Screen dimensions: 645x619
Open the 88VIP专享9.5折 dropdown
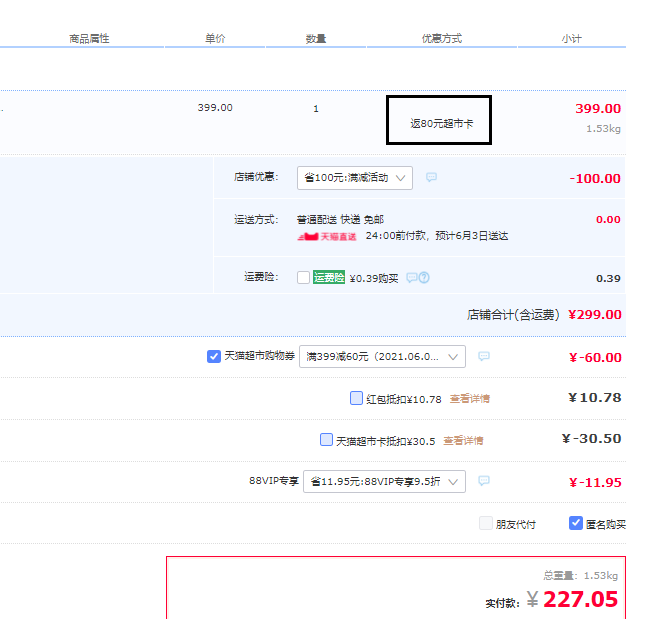click(x=384, y=481)
